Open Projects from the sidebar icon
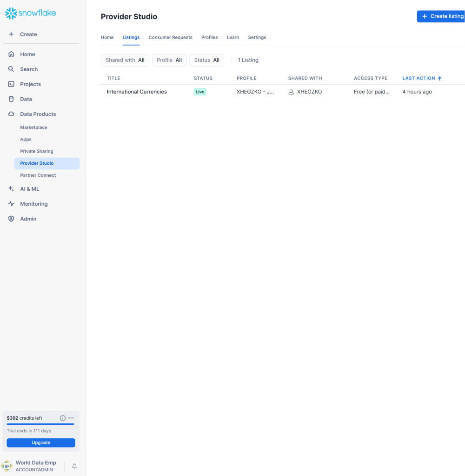The image size is (465, 476). point(11,84)
